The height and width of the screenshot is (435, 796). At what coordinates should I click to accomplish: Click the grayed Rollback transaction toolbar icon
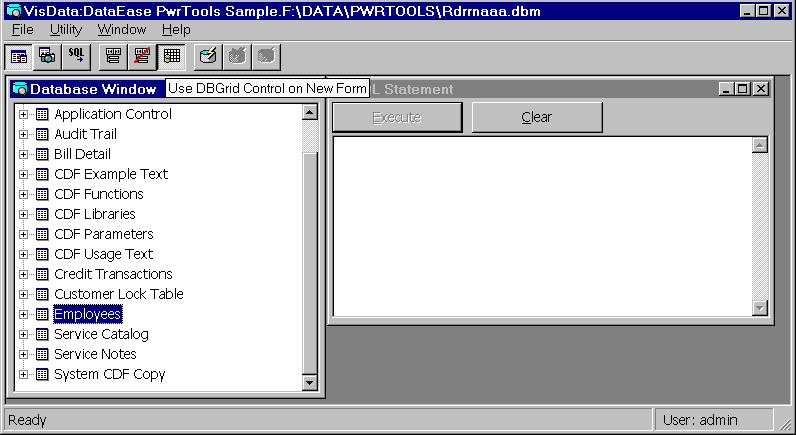(237, 56)
